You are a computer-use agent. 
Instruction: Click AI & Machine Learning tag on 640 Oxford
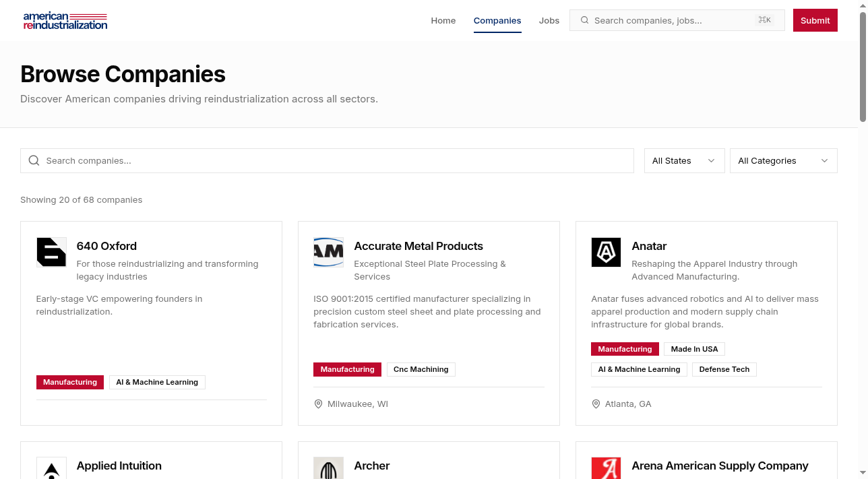(157, 382)
